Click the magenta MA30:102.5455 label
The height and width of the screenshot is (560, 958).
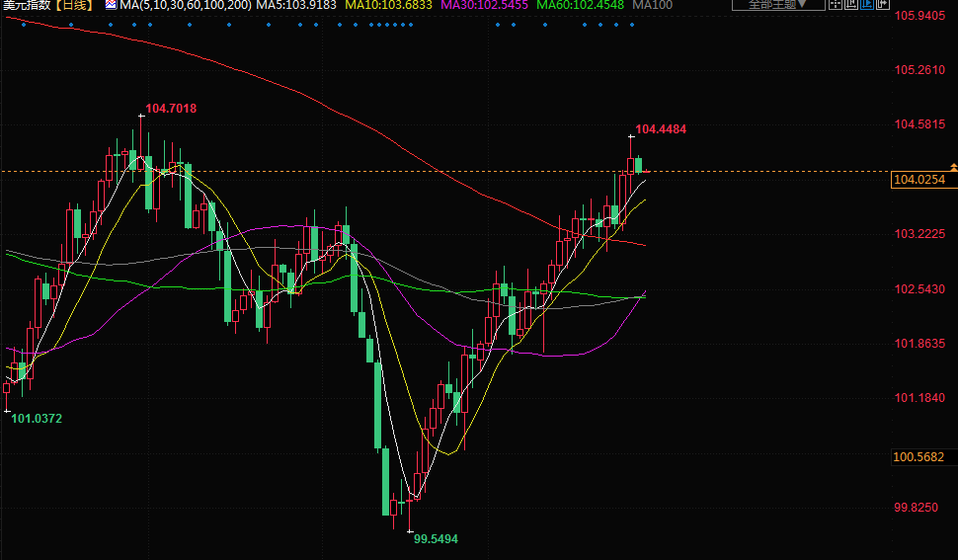[484, 5]
